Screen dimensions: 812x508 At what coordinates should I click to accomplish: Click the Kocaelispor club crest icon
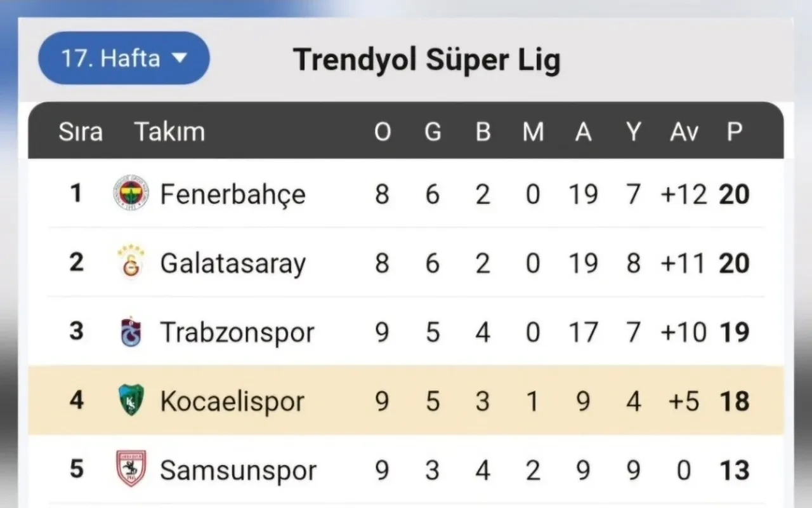pos(131,401)
